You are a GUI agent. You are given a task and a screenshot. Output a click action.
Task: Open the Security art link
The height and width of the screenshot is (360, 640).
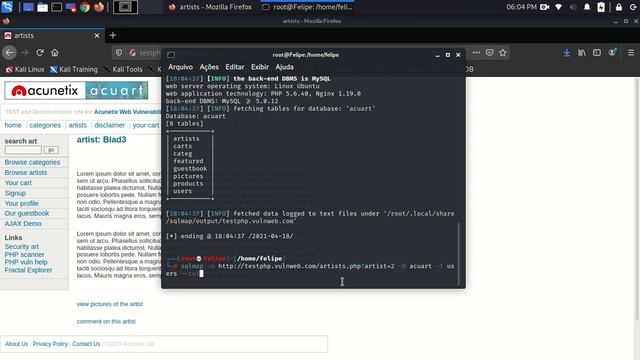click(x=22, y=247)
